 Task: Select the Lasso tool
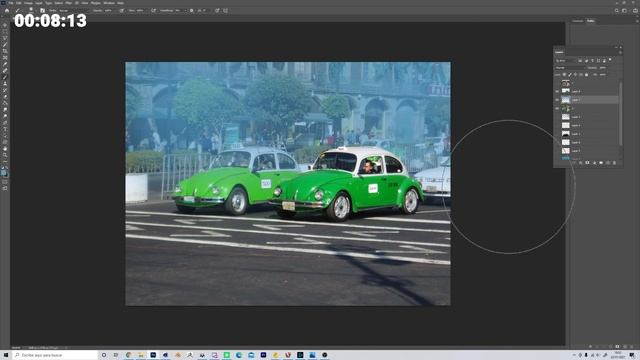point(5,38)
